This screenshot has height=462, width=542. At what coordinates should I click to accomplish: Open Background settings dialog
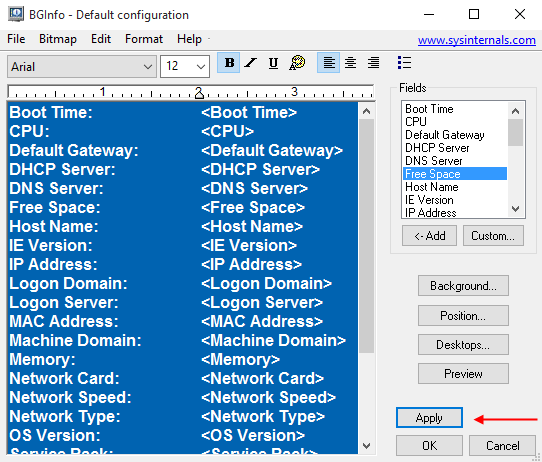[x=463, y=286]
